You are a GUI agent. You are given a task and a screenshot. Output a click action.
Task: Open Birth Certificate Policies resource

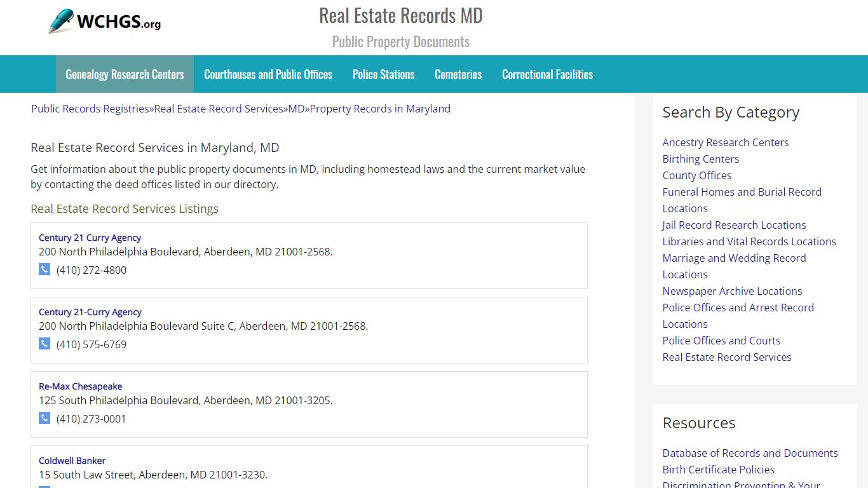719,470
